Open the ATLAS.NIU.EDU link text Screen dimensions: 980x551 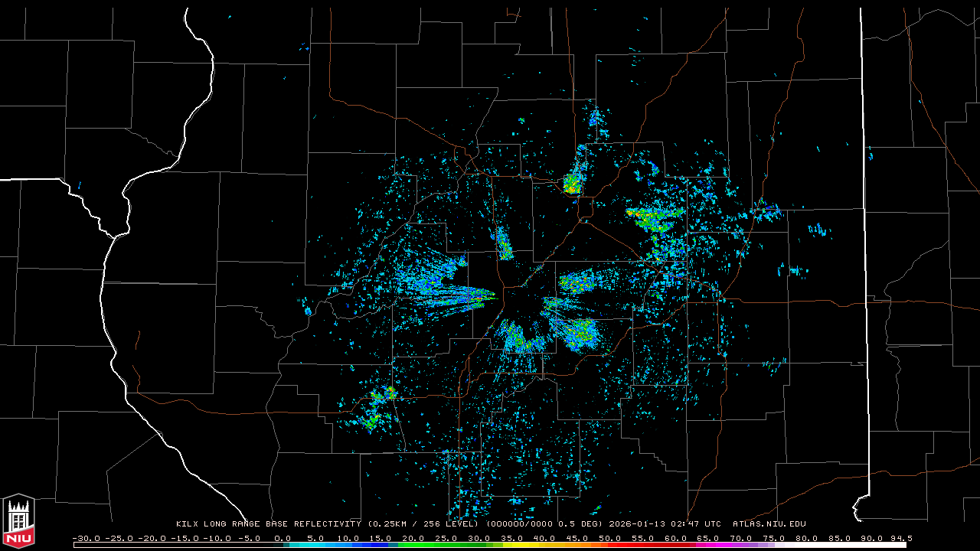click(x=769, y=524)
